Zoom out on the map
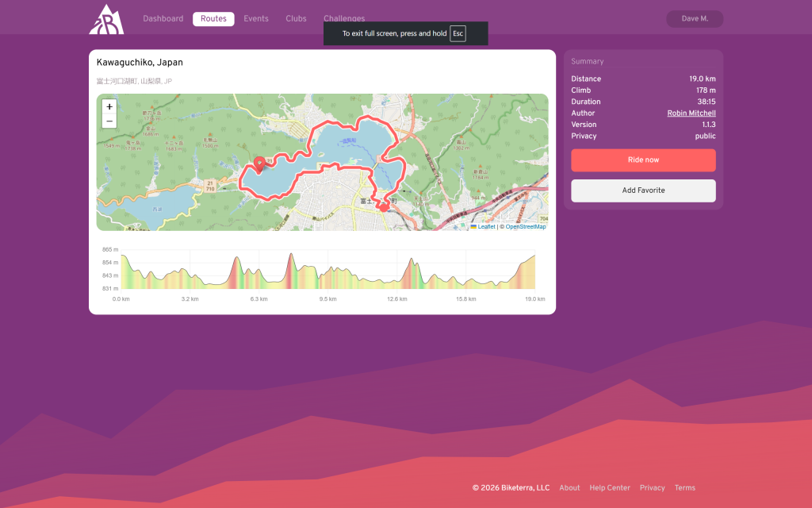 pyautogui.click(x=109, y=121)
